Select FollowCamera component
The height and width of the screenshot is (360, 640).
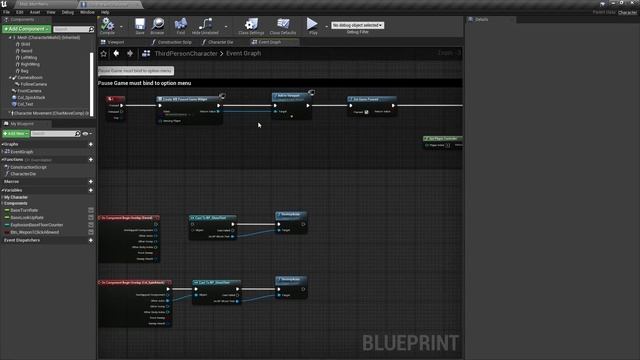click(x=34, y=84)
